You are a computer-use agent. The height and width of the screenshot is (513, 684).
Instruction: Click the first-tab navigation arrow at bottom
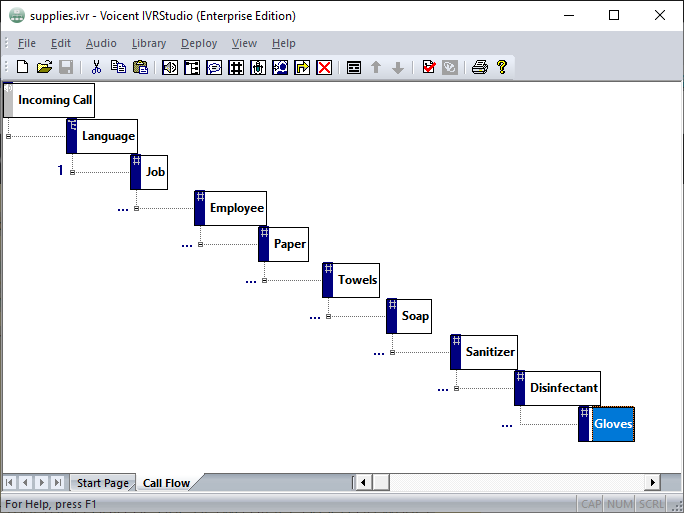point(10,483)
